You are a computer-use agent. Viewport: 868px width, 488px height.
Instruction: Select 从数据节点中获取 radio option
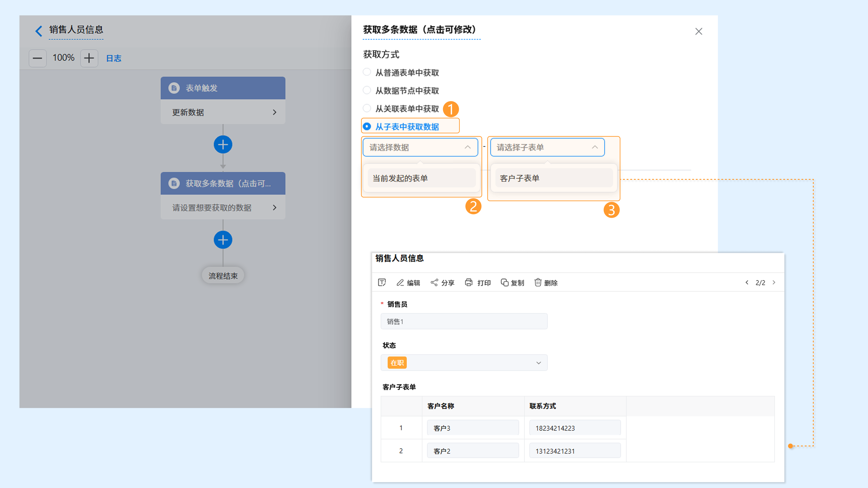(x=367, y=90)
